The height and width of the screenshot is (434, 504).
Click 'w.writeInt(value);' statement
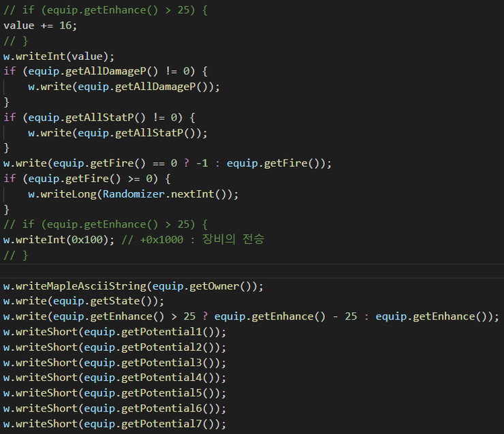(x=59, y=57)
